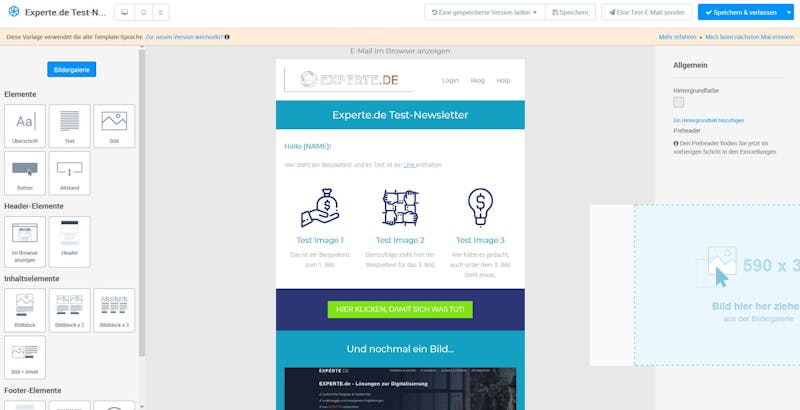Choose the Bildblock x 2 element

click(69, 310)
